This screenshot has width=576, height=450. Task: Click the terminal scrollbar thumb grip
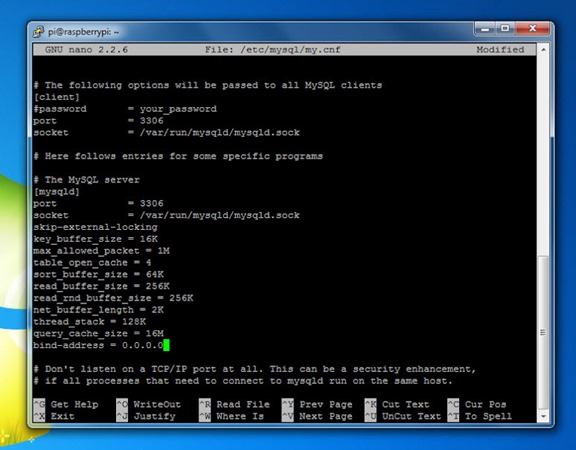click(x=543, y=332)
